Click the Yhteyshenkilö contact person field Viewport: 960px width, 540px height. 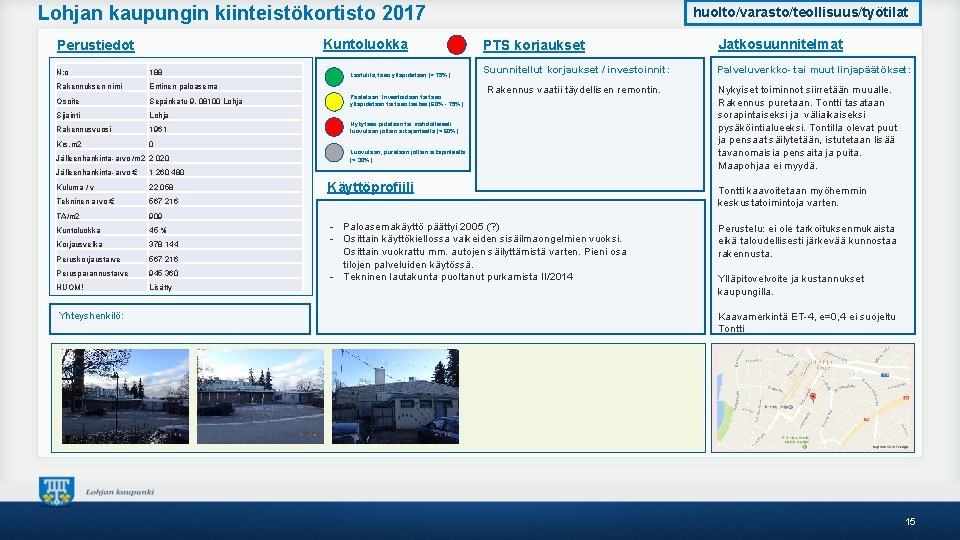(180, 319)
